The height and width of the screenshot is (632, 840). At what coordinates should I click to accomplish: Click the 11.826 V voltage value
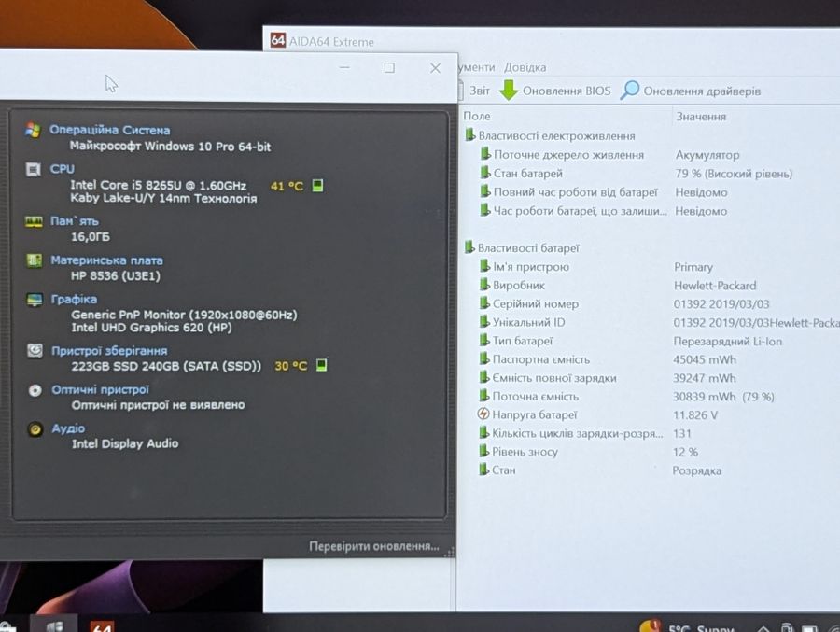[x=694, y=414]
